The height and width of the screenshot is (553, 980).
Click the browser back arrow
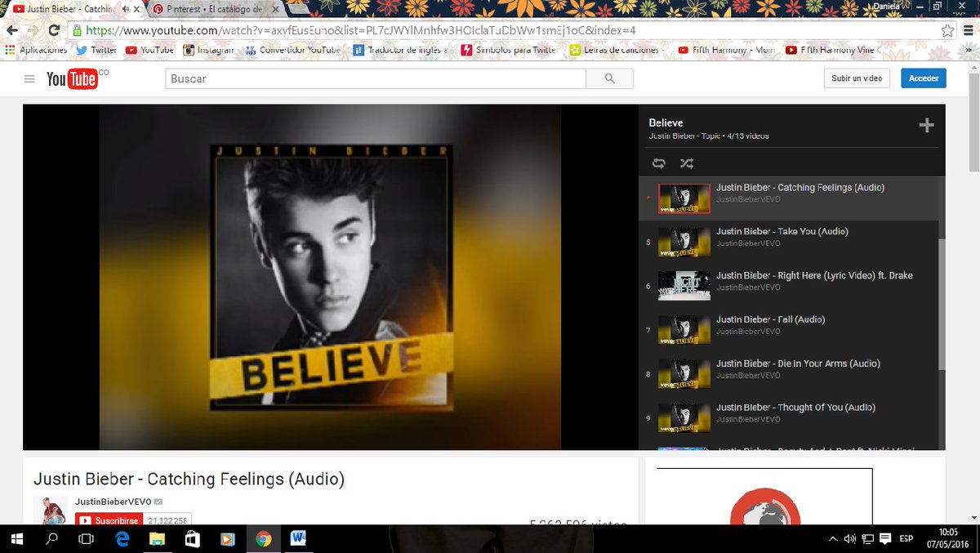coord(11,30)
